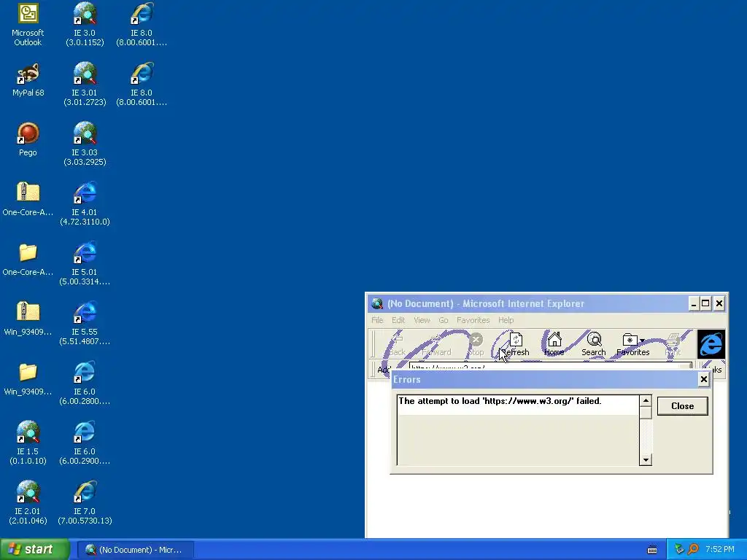Image resolution: width=747 pixels, height=560 pixels.
Task: Click the Back toolbar button
Action: (x=398, y=345)
